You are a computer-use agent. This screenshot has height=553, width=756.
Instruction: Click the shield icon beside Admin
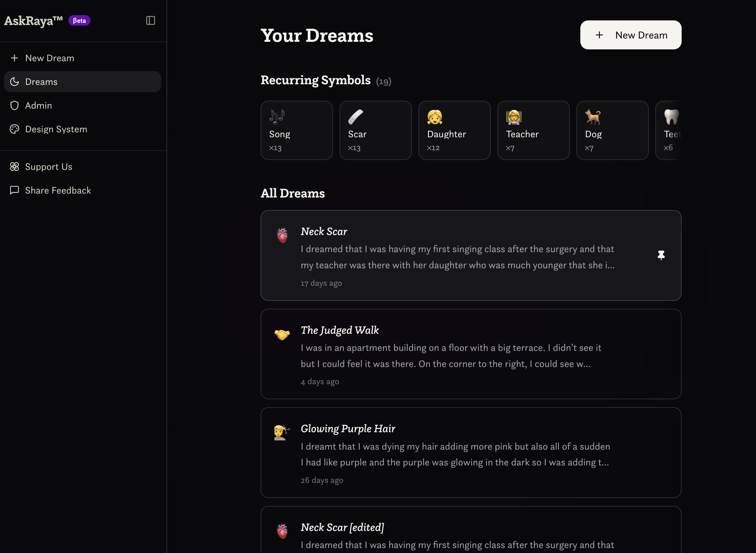pos(14,105)
